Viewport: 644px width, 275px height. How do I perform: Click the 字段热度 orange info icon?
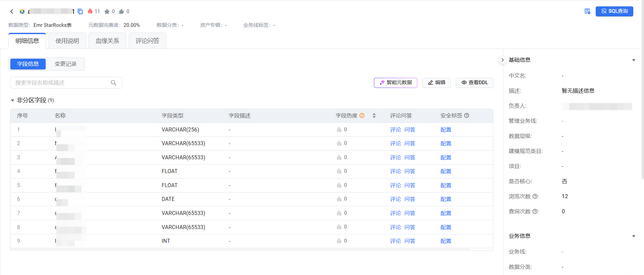pos(362,116)
